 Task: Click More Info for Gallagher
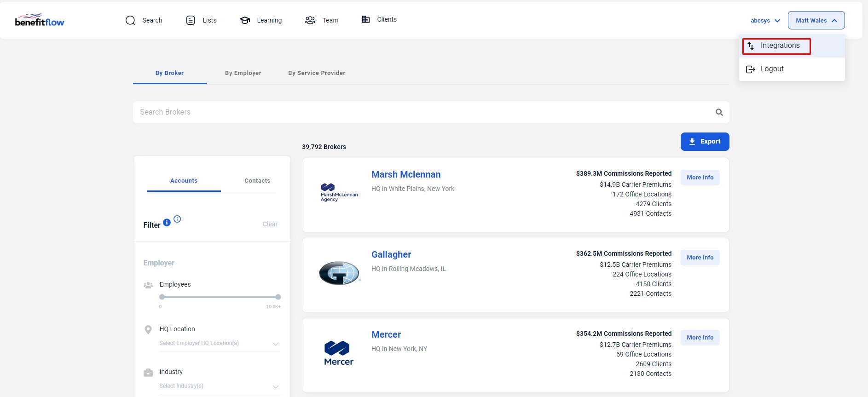[x=700, y=258]
